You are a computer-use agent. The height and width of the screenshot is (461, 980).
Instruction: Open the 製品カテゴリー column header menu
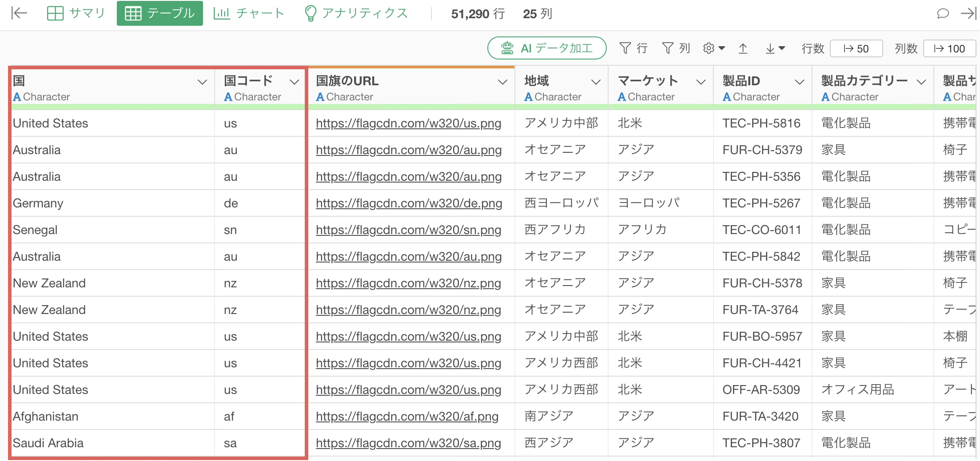921,82
